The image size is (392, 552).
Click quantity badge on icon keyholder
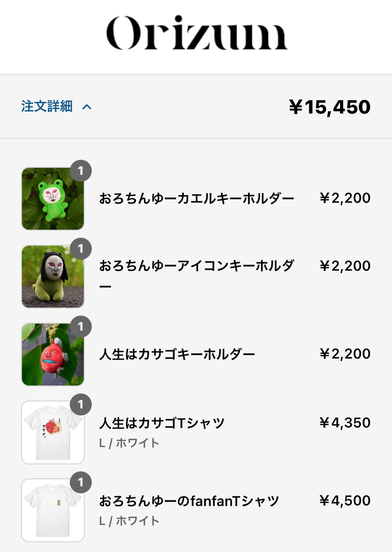click(81, 249)
